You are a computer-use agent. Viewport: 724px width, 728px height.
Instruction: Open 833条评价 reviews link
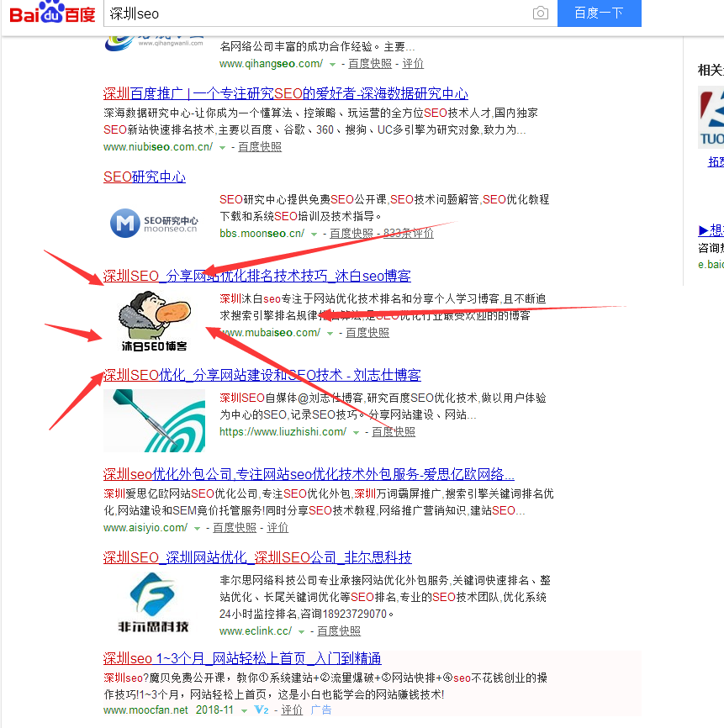tap(408, 234)
